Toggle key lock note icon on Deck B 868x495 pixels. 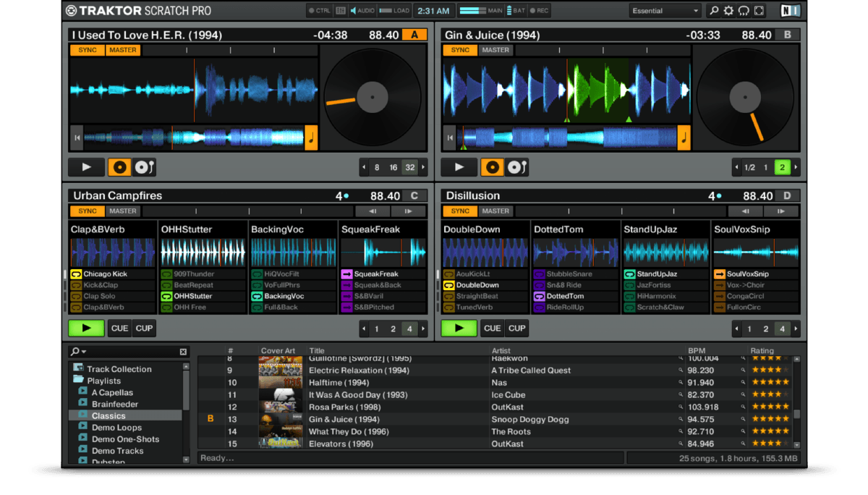pyautogui.click(x=684, y=137)
